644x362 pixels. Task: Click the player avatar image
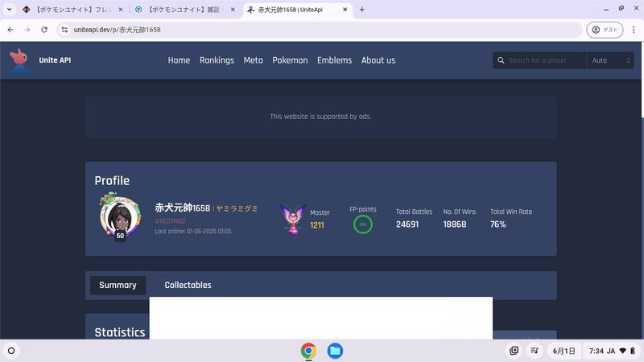(x=120, y=216)
